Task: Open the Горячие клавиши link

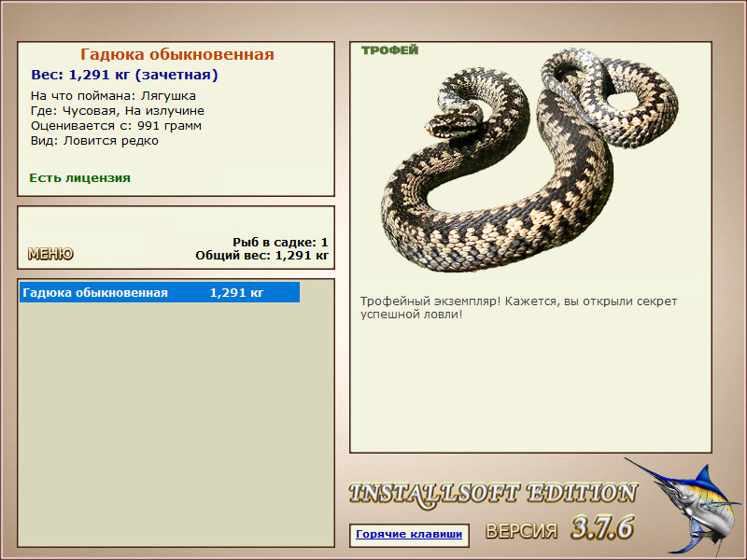Action: [x=409, y=534]
